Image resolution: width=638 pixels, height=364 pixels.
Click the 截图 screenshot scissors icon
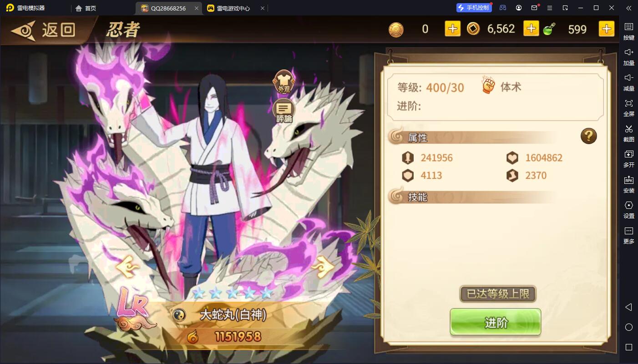coord(629,132)
